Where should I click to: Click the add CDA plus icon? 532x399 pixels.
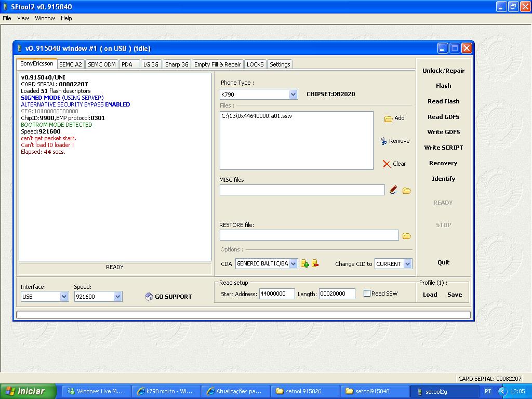[x=304, y=263]
